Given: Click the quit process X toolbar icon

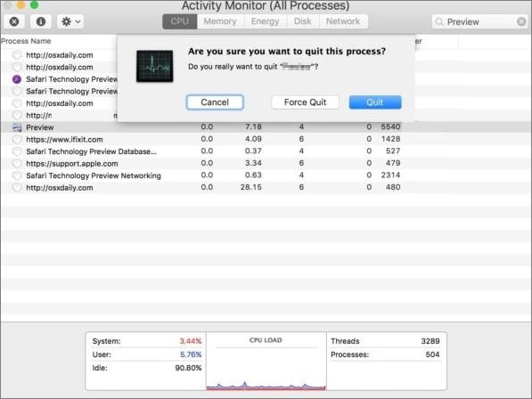Looking at the screenshot, I should pos(14,21).
